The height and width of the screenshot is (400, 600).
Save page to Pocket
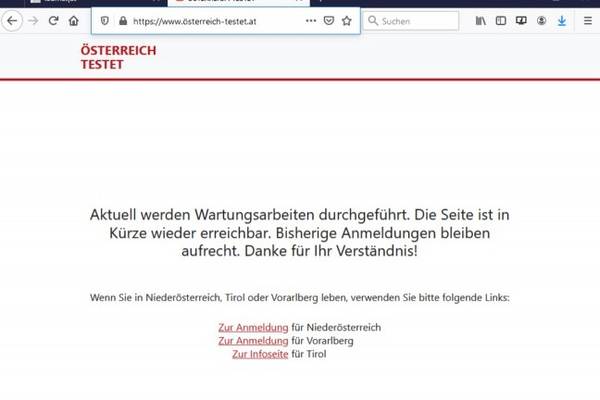tap(328, 20)
